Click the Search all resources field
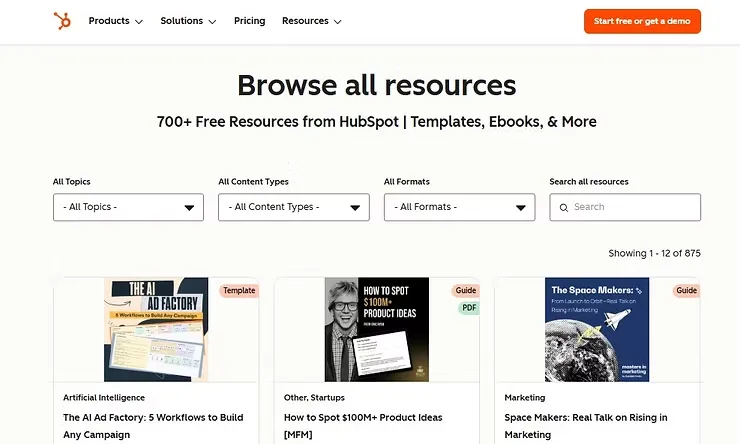740x444 pixels. (625, 207)
